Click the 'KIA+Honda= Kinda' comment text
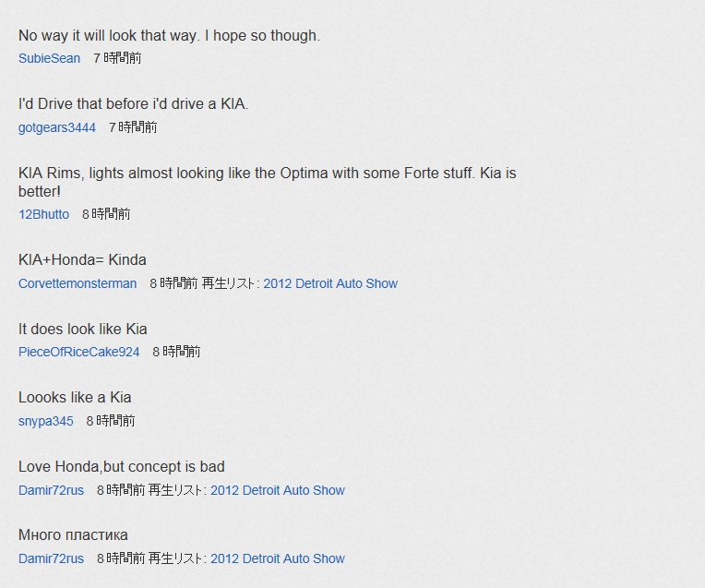This screenshot has width=705, height=588. pyautogui.click(x=82, y=260)
